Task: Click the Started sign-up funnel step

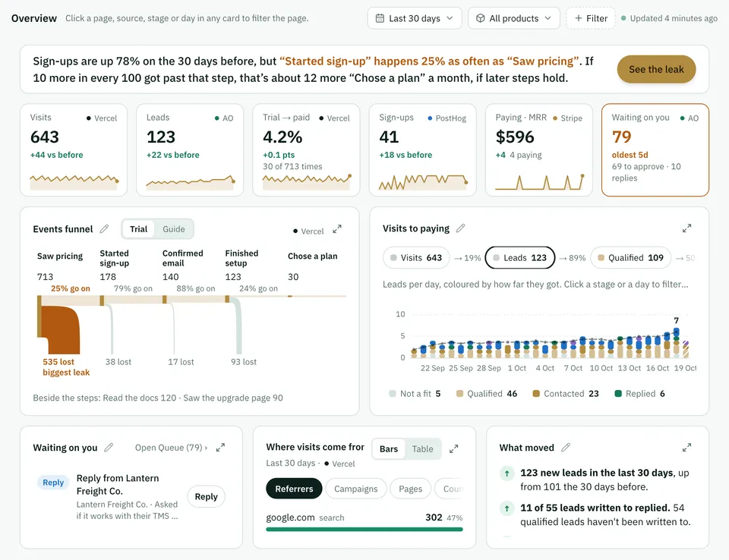Action: (115, 258)
